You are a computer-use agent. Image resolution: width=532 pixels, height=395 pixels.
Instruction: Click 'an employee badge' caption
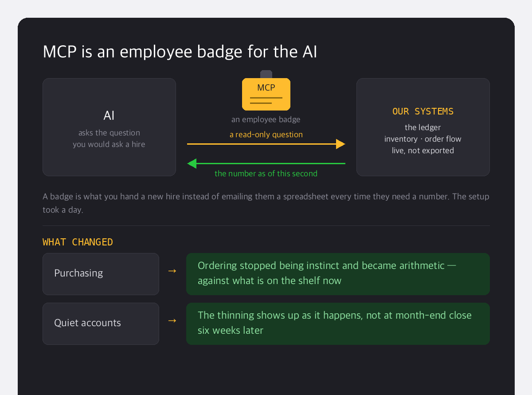pyautogui.click(x=266, y=119)
